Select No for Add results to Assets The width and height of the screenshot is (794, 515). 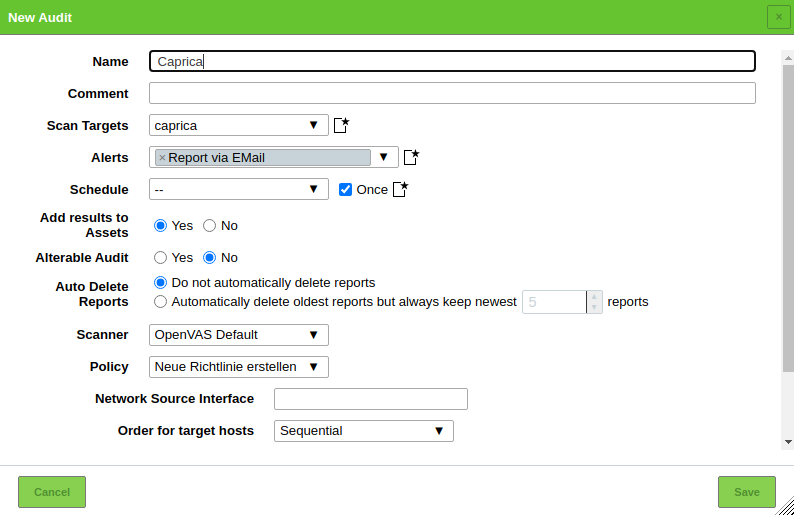[x=210, y=225]
